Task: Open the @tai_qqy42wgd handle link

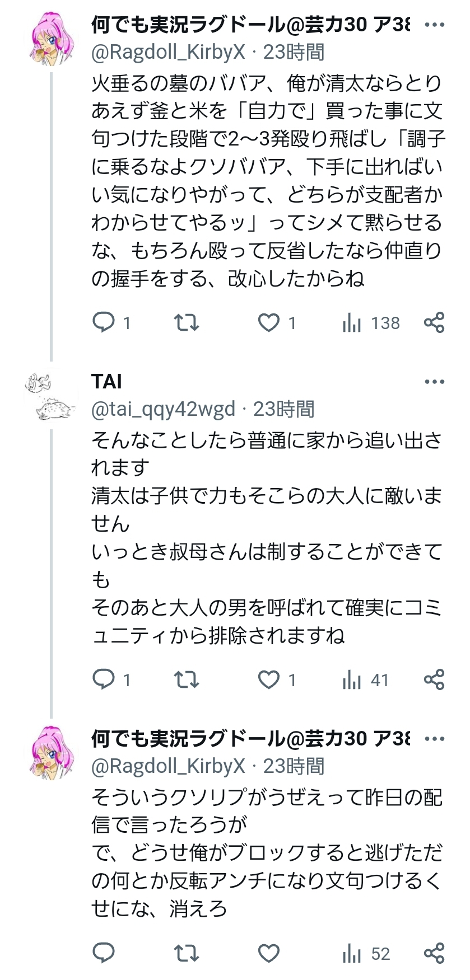Action: pyautogui.click(x=163, y=410)
